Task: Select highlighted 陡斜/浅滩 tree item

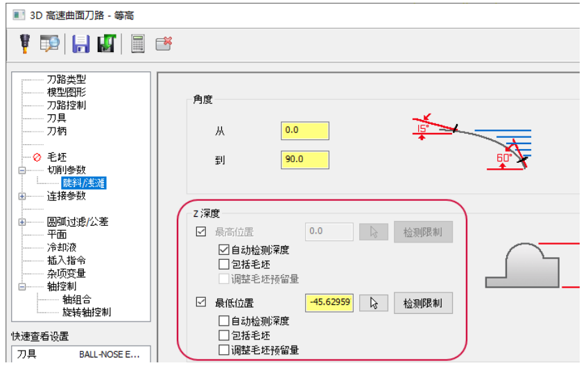Action: pyautogui.click(x=84, y=183)
